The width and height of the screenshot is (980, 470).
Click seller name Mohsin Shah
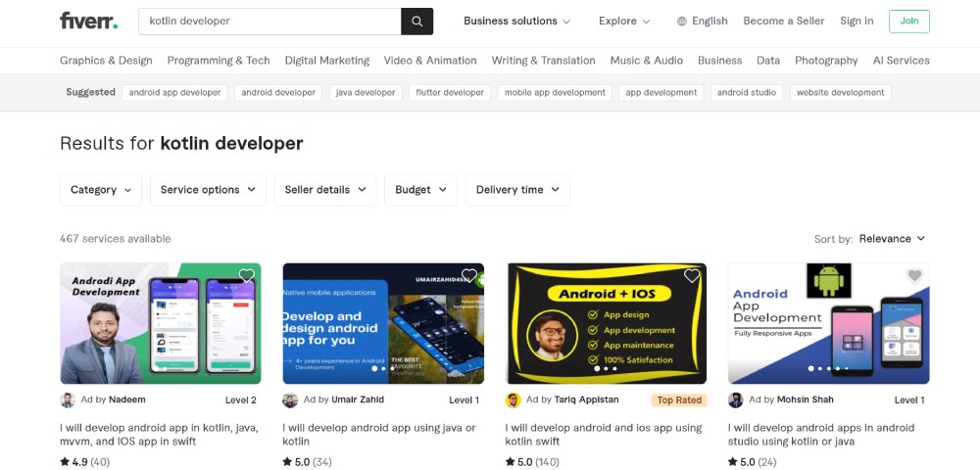click(805, 399)
